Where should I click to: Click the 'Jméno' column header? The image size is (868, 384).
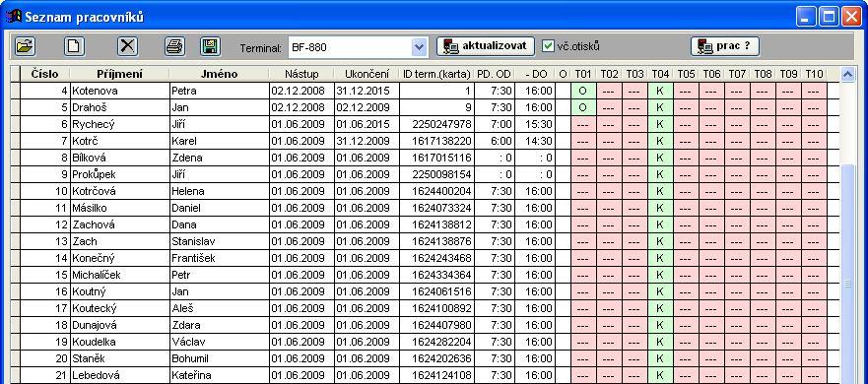click(219, 74)
